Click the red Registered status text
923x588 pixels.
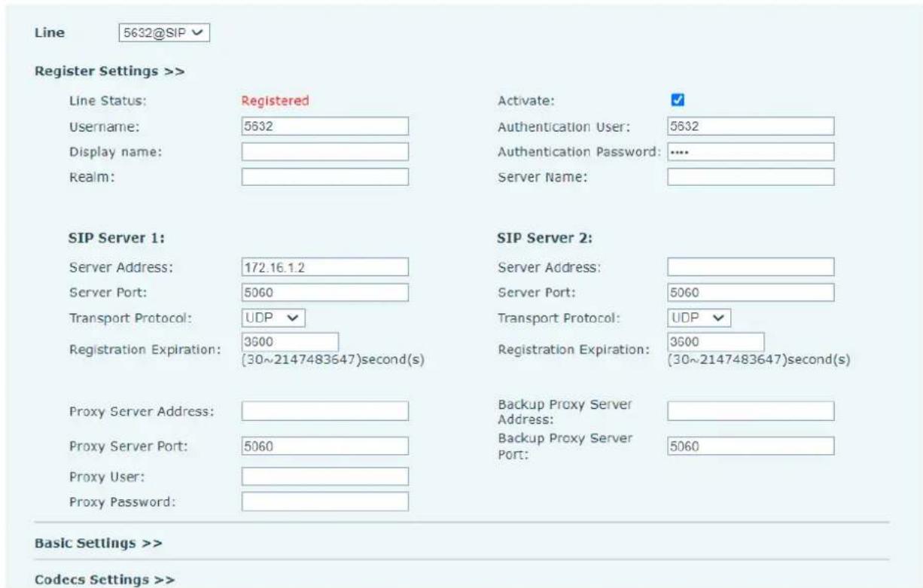[274, 100]
